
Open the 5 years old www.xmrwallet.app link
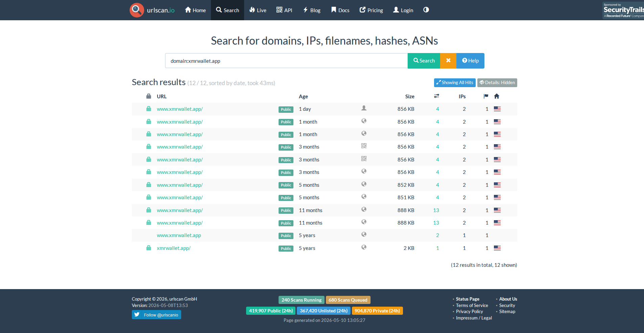click(x=179, y=235)
